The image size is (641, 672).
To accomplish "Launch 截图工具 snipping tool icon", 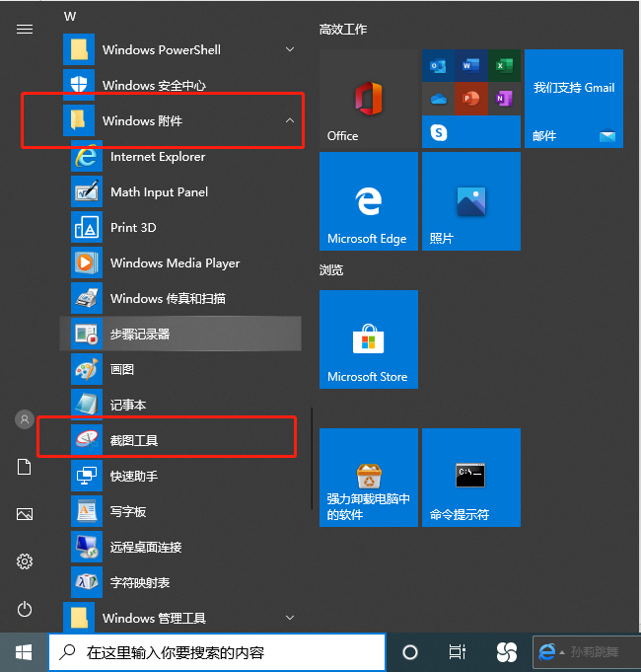I will pyautogui.click(x=87, y=440).
